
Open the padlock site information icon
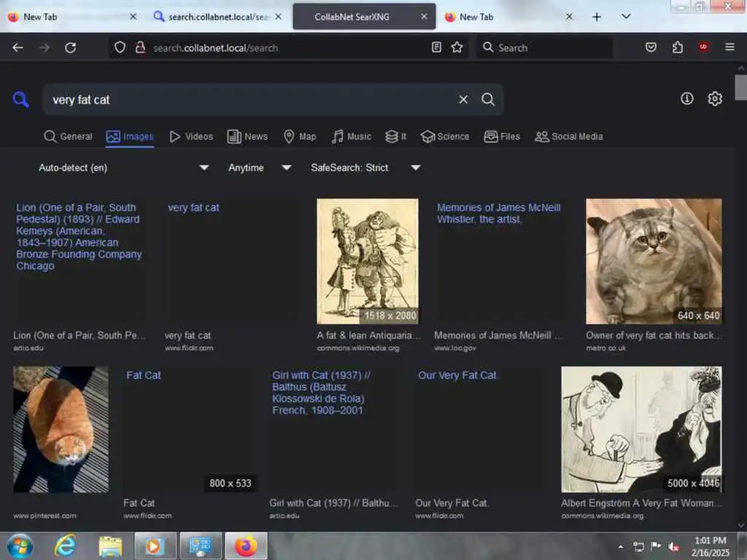[x=140, y=47]
